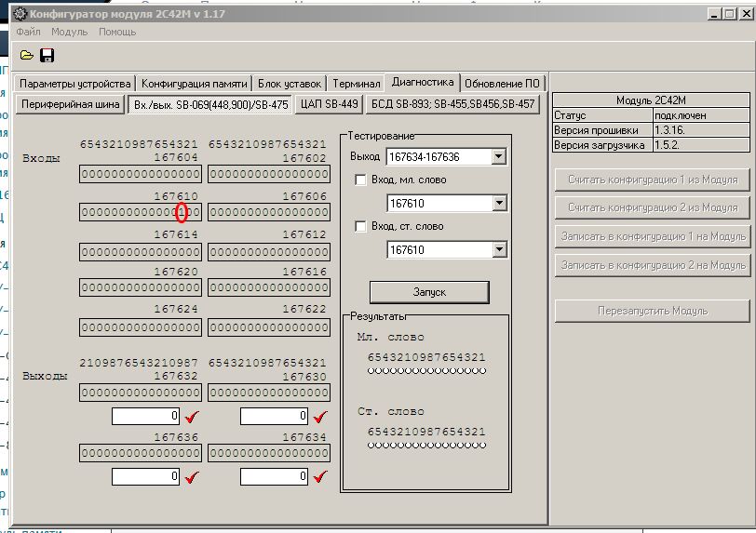Save configuration with the floppy disk icon
Viewport: 756px width, 533px height.
coord(47,56)
